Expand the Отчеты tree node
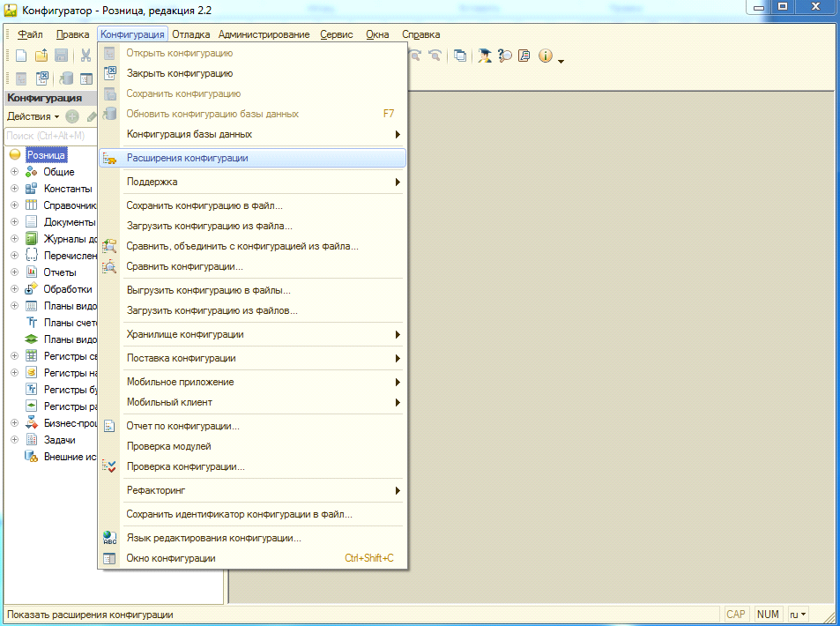Viewport: 840px width, 626px height. [x=14, y=272]
